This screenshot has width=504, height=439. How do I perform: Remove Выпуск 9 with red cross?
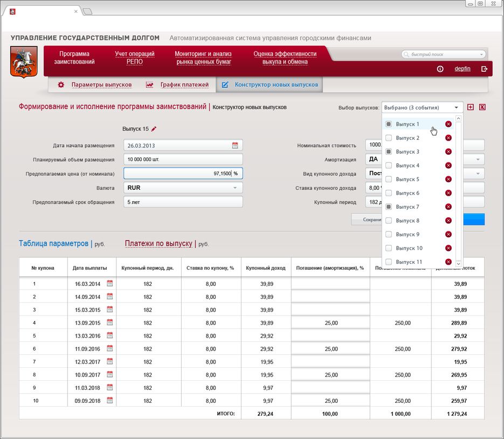point(448,235)
